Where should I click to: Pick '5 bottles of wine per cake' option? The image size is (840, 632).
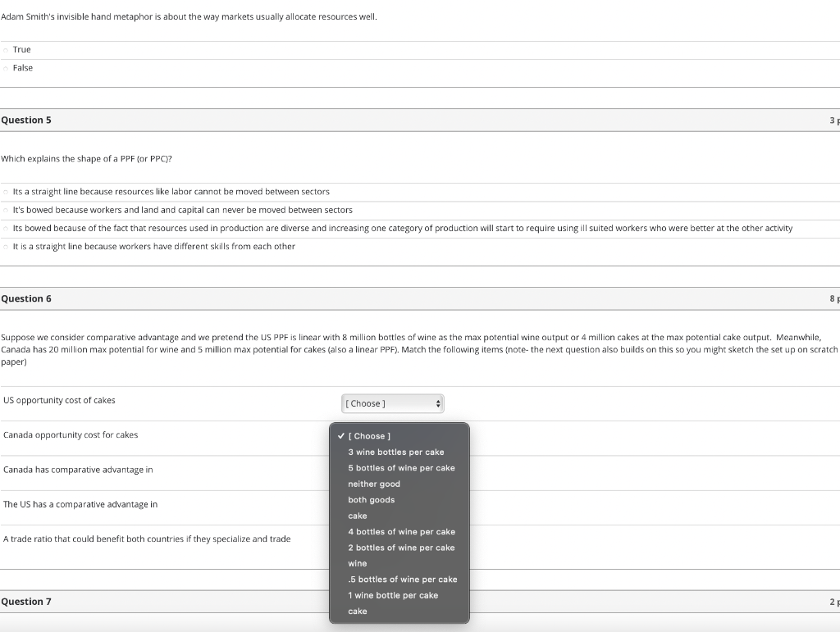(x=399, y=468)
